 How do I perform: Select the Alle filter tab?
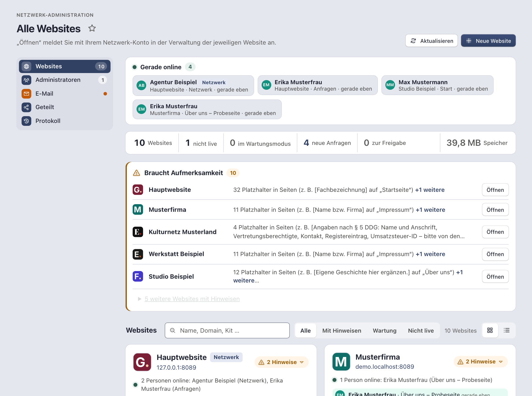click(305, 331)
